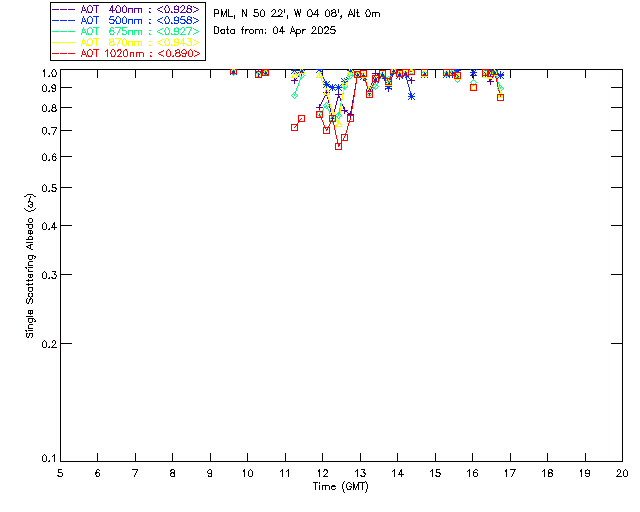
Task: Click the x-axis tick label 12
Action: (322, 473)
